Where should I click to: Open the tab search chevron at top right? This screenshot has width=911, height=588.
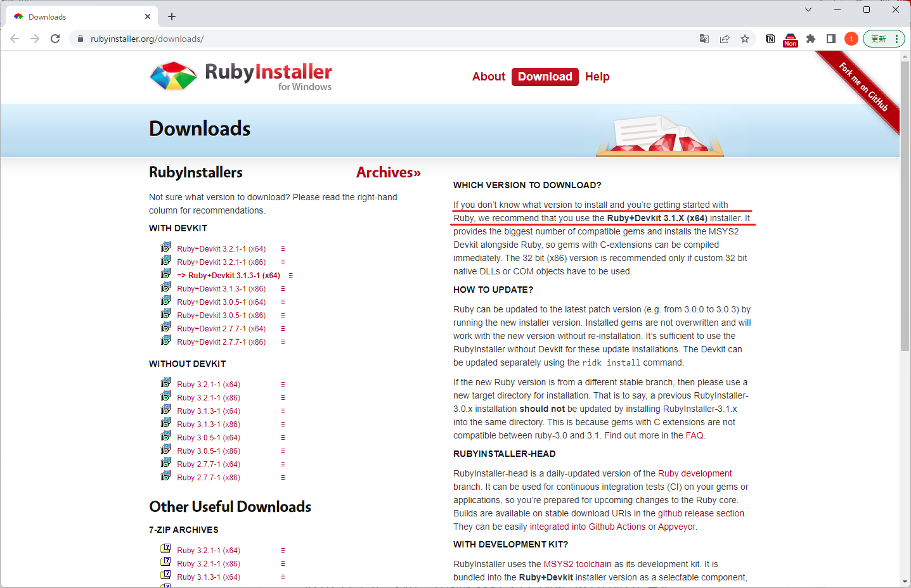click(808, 10)
